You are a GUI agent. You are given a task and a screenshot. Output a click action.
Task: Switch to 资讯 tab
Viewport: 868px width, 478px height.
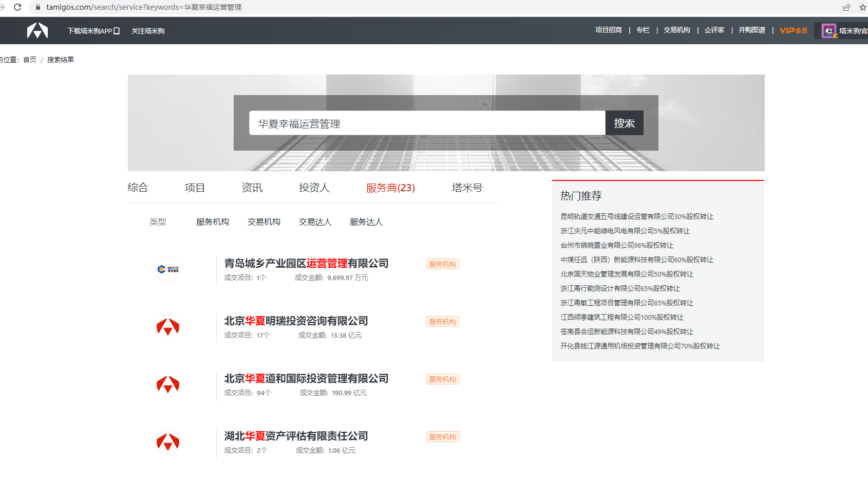pos(252,188)
